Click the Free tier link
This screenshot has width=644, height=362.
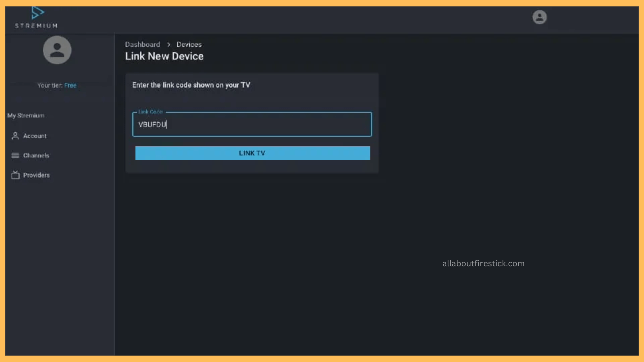pos(70,85)
